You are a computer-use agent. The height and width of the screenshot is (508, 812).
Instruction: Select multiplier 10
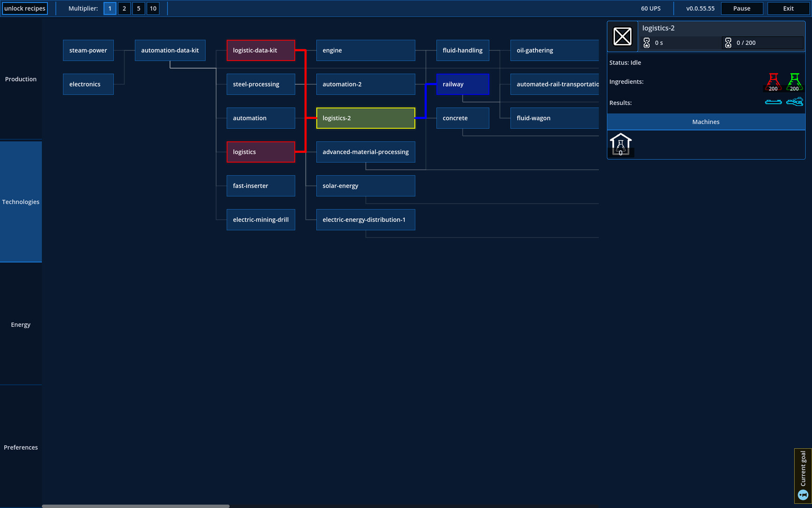(x=153, y=8)
